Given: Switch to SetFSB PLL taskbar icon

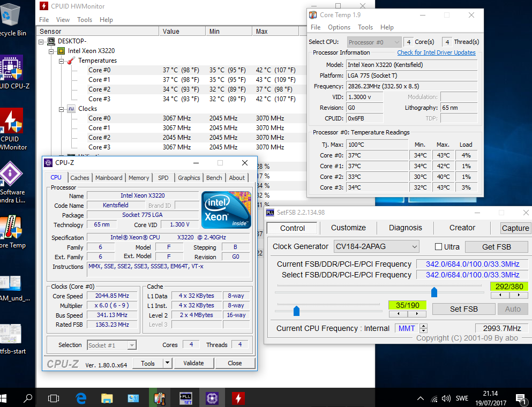Looking at the screenshot, I should pos(185,398).
